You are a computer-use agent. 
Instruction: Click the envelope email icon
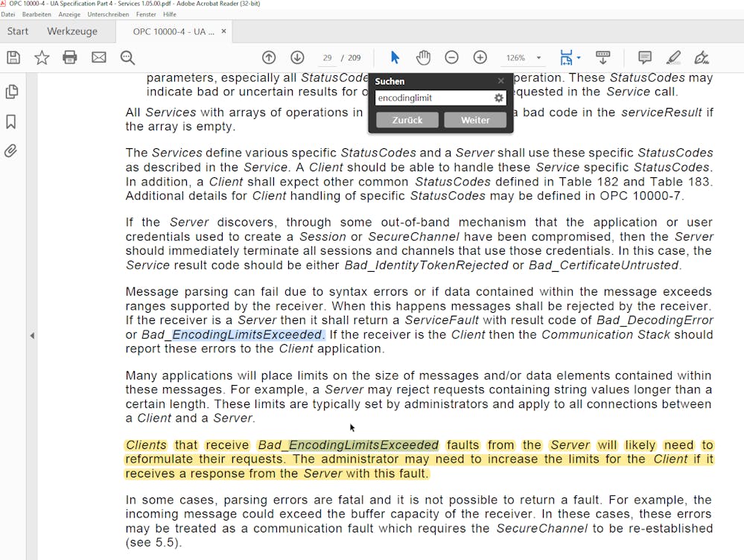[x=99, y=57]
